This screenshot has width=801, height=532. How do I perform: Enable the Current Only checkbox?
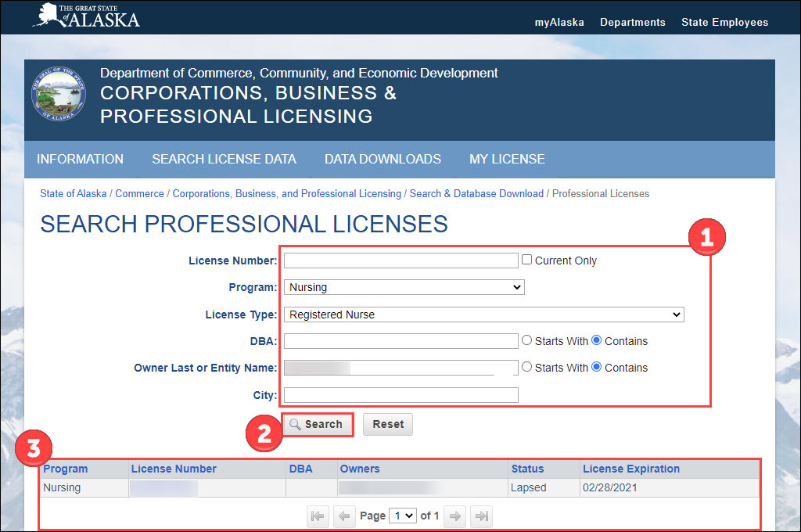[526, 260]
